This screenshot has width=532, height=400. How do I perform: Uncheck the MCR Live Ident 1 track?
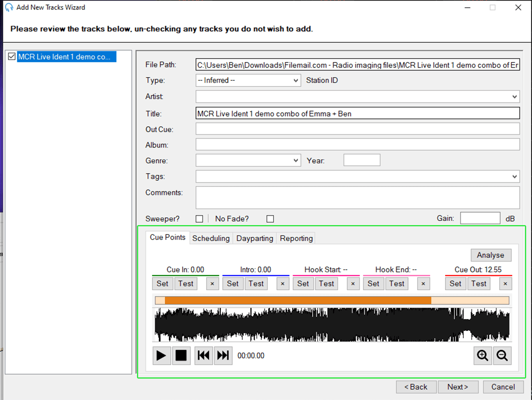pyautogui.click(x=11, y=56)
